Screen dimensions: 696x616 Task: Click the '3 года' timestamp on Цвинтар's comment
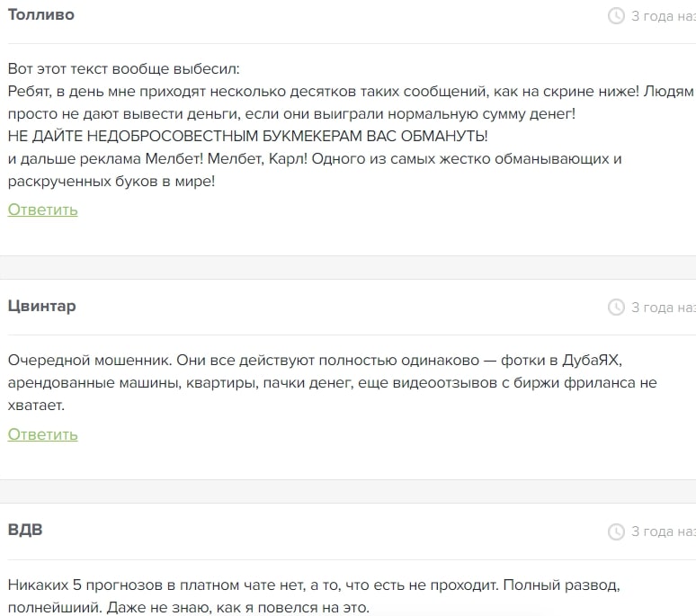(664, 308)
